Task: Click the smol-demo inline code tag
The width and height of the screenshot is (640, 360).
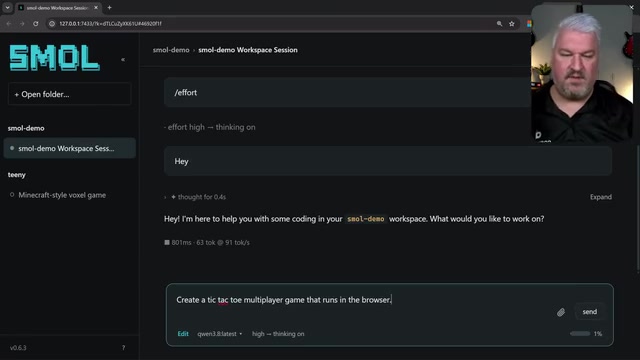Action: tap(365, 219)
